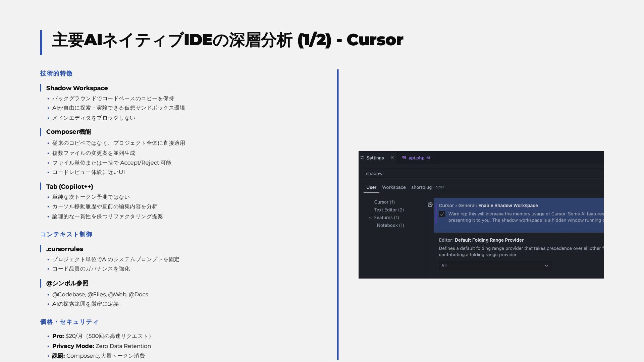
Task: Select Notebook (1) in settings tree
Action: pyautogui.click(x=390, y=225)
